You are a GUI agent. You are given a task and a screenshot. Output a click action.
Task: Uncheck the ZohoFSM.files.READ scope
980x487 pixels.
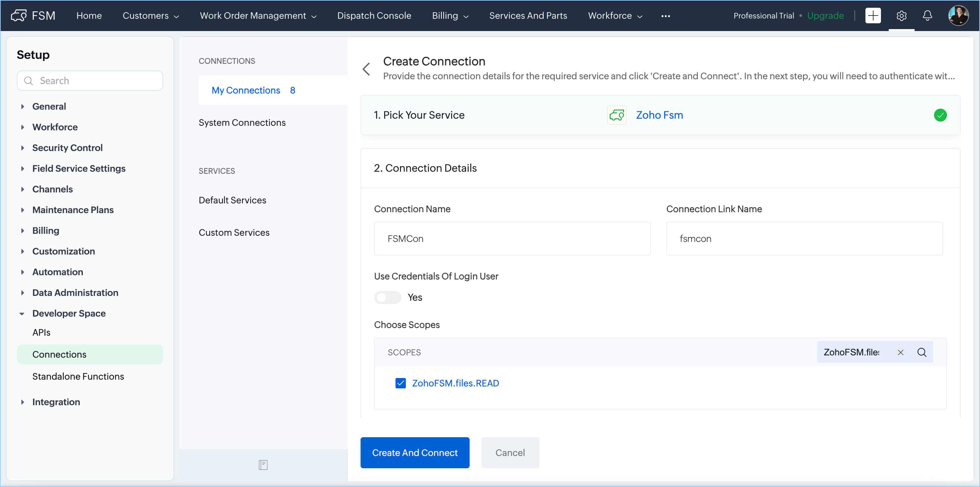401,383
